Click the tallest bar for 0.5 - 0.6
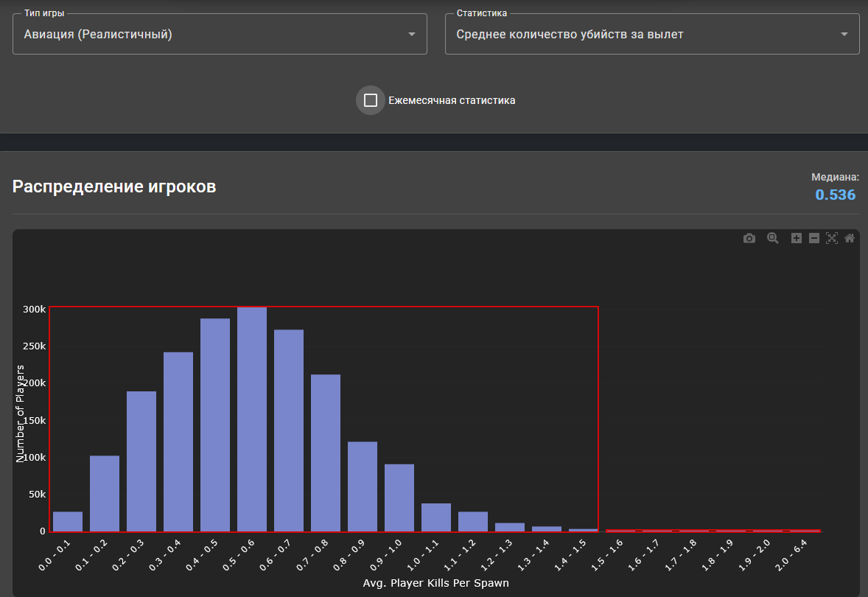 coord(252,419)
